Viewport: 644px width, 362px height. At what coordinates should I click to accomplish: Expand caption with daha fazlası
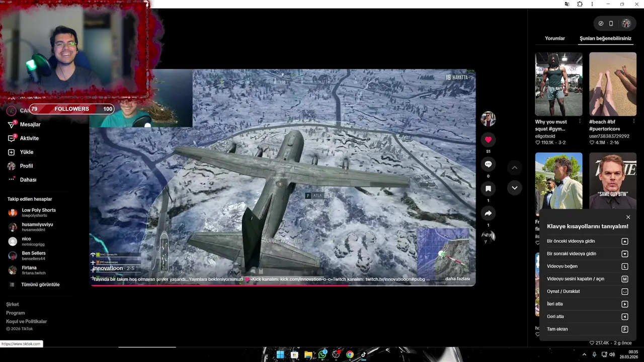(457, 279)
